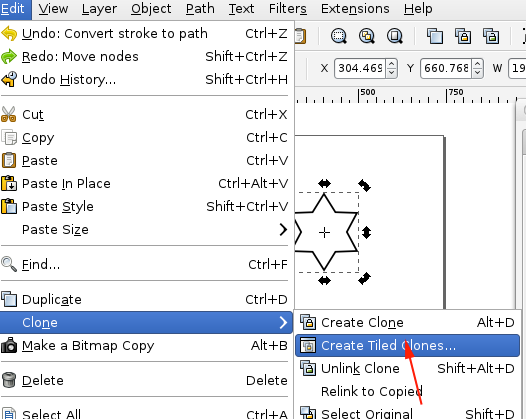
Task: Click Create Clone in submenu
Action: point(407,323)
